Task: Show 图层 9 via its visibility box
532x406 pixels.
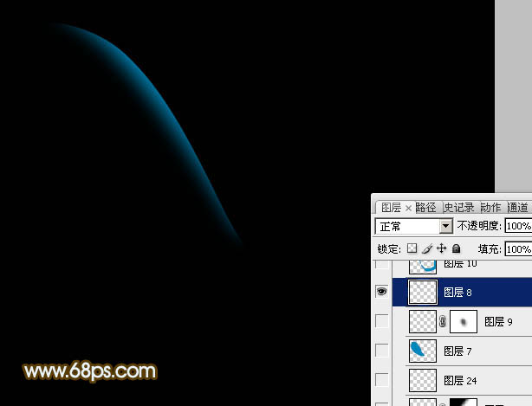Action: [x=381, y=322]
